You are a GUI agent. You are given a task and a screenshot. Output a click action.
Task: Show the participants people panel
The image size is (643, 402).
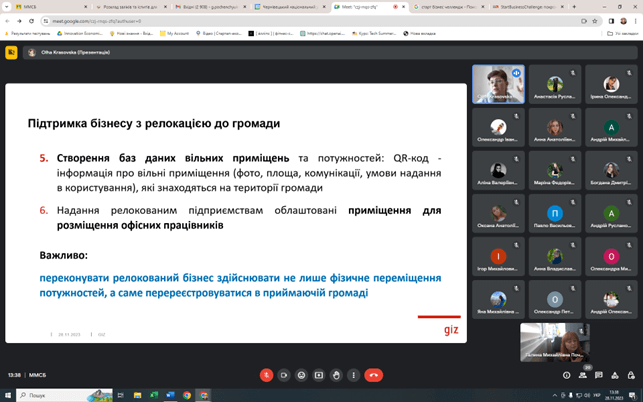coord(583,375)
